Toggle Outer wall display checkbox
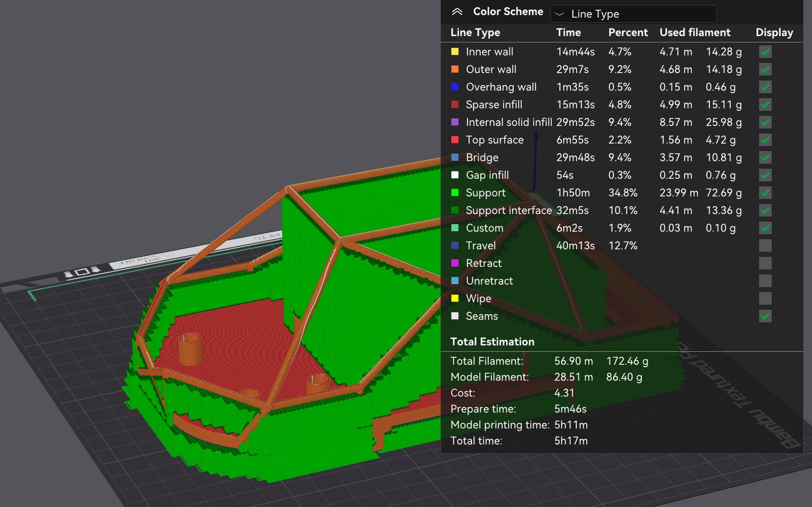The width and height of the screenshot is (812, 507). pyautogui.click(x=765, y=70)
